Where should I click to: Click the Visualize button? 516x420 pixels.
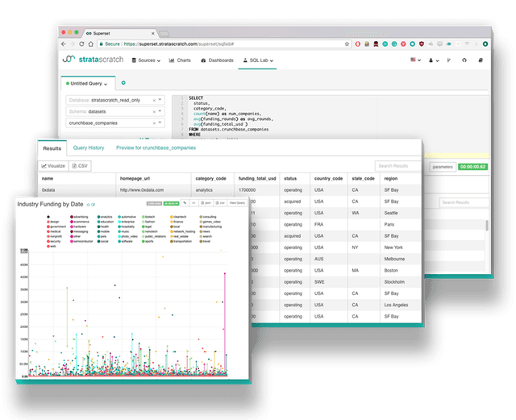pos(53,165)
